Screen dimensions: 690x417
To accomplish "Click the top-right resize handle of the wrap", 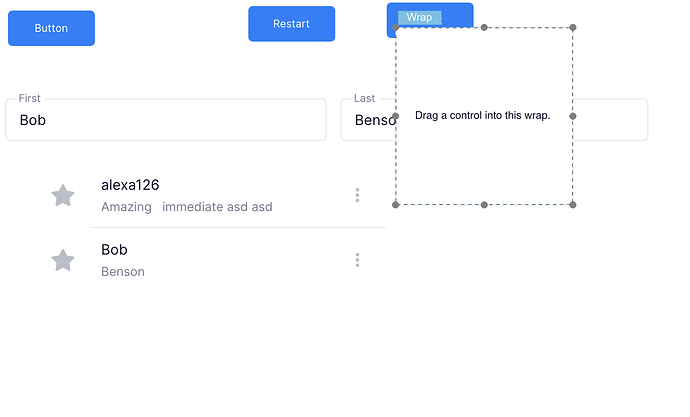I will pyautogui.click(x=573, y=28).
